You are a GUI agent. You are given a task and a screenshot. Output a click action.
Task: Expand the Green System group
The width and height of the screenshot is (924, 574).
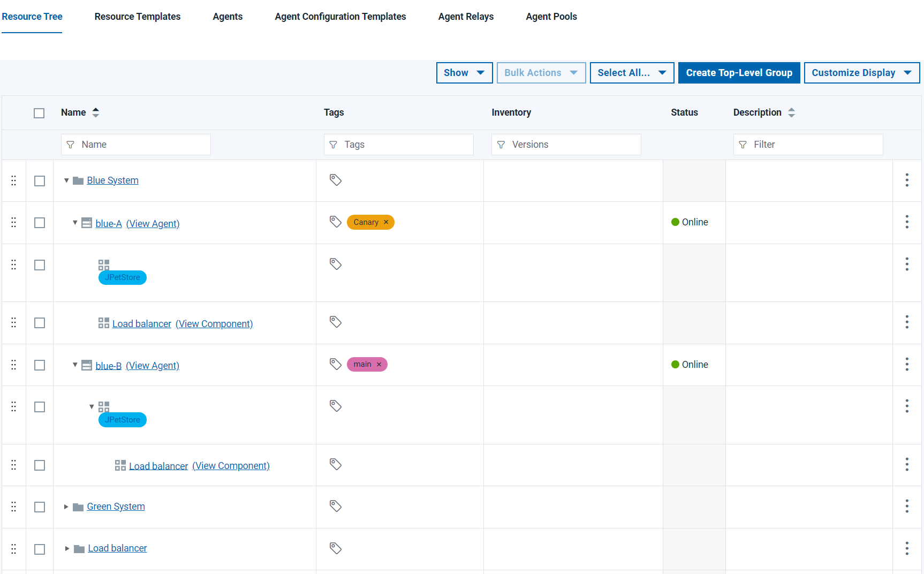[x=66, y=507]
